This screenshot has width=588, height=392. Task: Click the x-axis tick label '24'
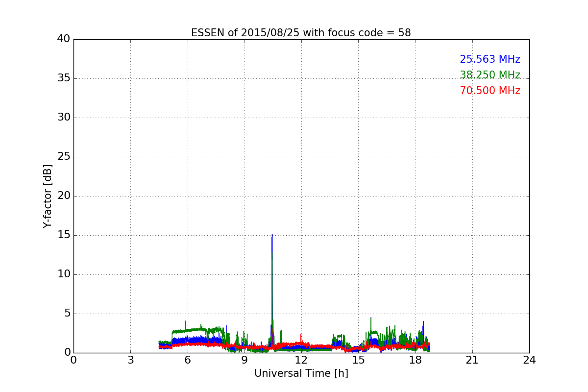pyautogui.click(x=529, y=360)
